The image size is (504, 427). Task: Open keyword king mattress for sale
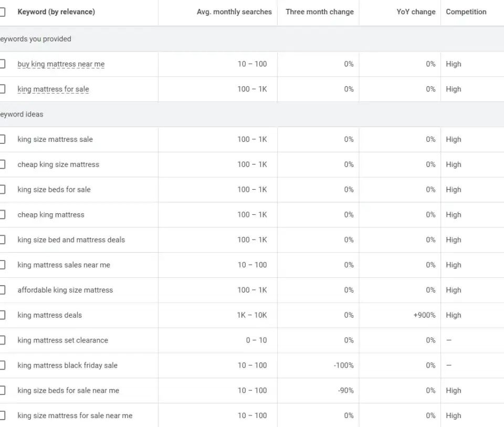[x=54, y=89]
